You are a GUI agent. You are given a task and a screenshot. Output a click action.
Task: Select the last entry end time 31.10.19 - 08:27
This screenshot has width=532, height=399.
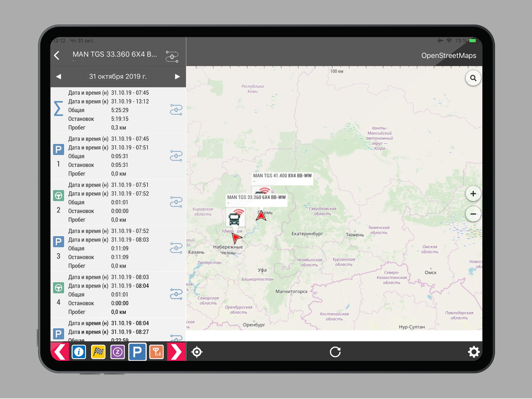tap(130, 332)
